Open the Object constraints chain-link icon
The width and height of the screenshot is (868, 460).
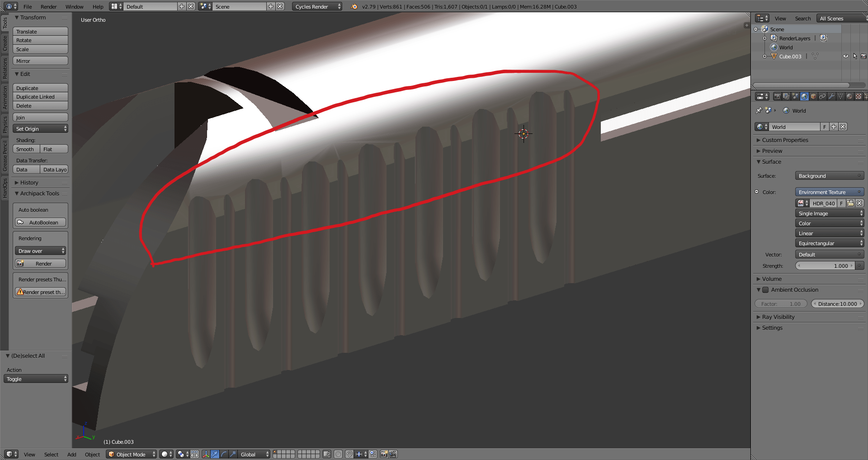pos(822,96)
